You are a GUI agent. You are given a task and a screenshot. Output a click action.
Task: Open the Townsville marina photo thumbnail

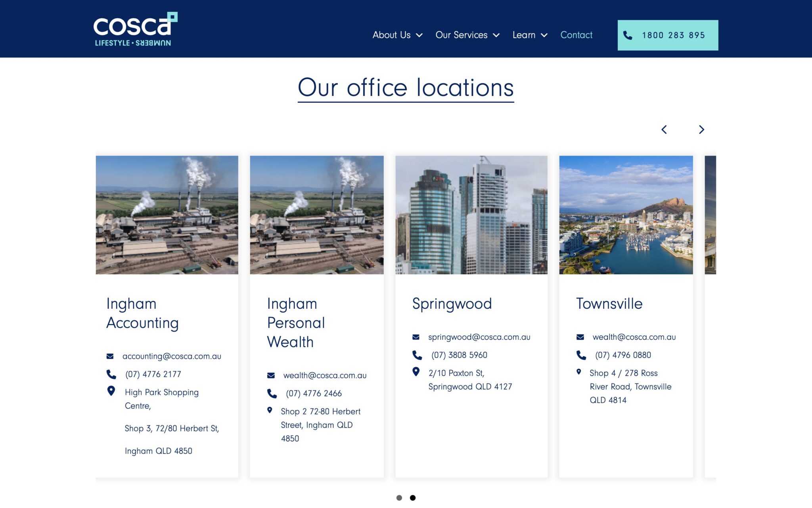coord(626,215)
